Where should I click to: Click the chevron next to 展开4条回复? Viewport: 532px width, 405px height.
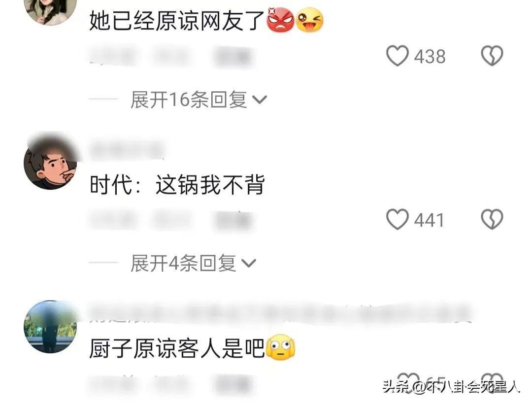(x=249, y=264)
